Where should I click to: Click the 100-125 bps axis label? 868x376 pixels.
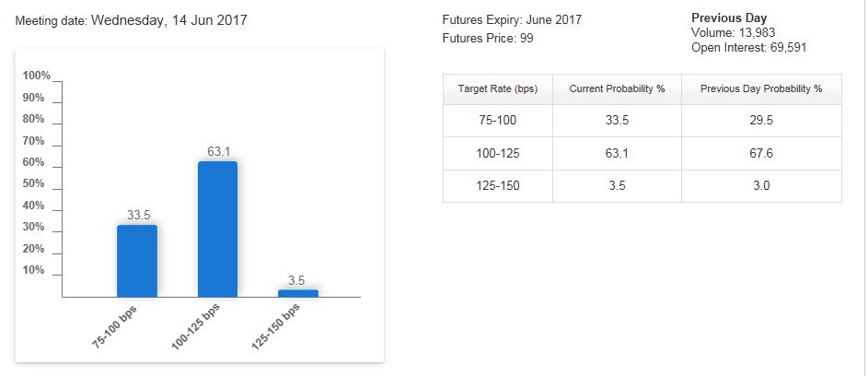[195, 327]
